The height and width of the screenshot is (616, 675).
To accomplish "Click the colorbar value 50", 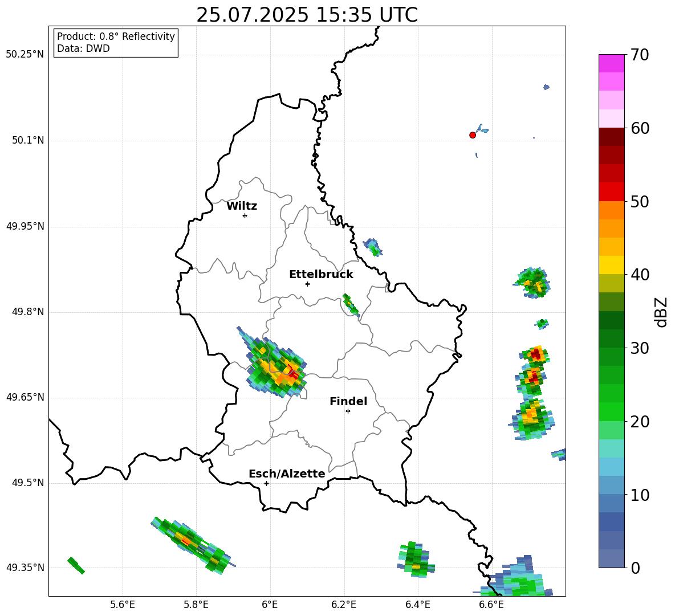I will (x=640, y=201).
